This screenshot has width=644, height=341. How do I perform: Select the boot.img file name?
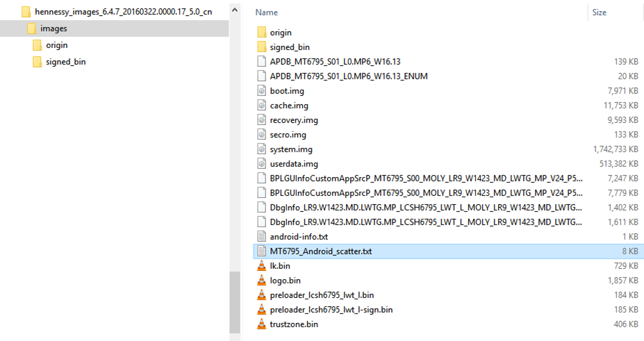click(x=287, y=91)
